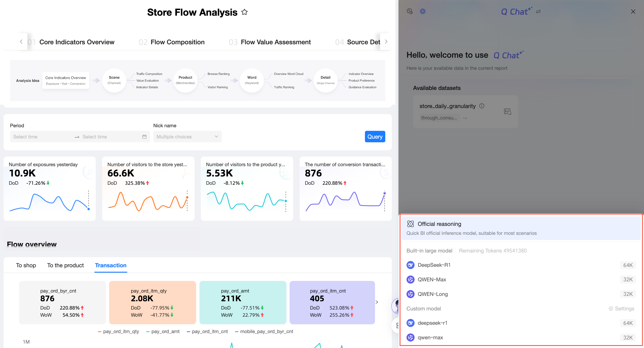Expand next indicator cards with right arrow
Screen dimensions: 644x348
pos(377,302)
